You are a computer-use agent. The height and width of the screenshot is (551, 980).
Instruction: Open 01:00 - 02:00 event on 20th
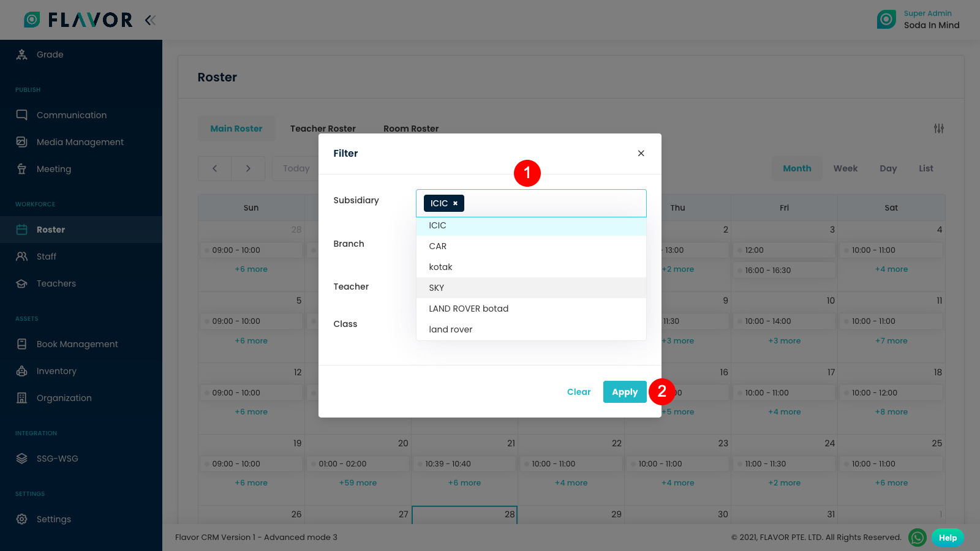(358, 463)
